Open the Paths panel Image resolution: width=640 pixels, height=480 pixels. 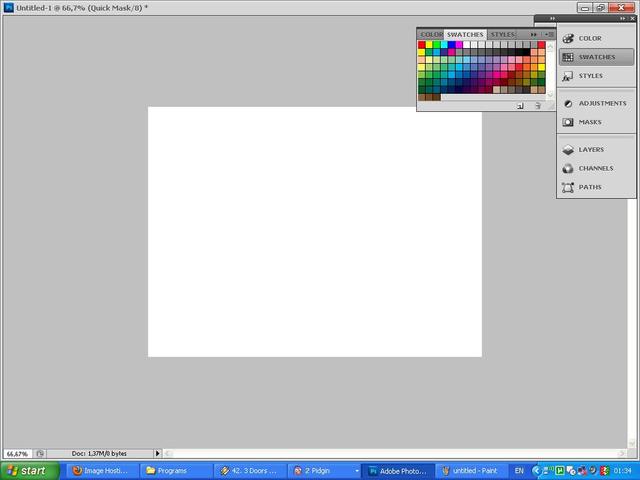coord(589,187)
